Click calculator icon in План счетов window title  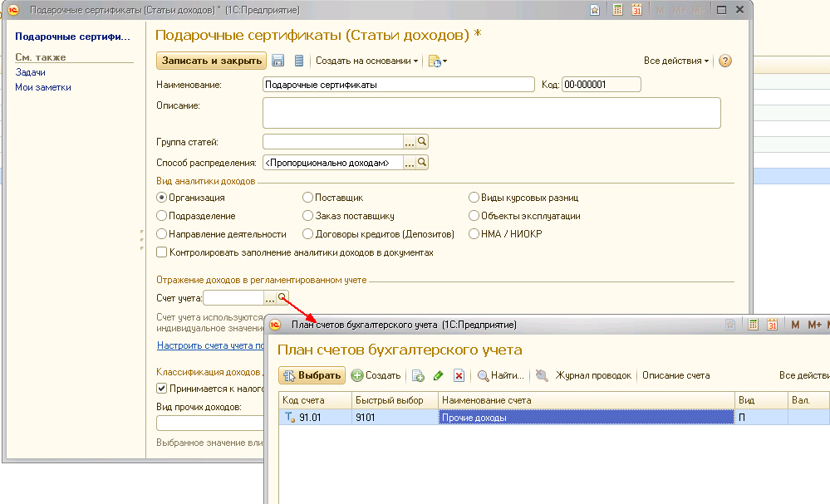[x=753, y=325]
